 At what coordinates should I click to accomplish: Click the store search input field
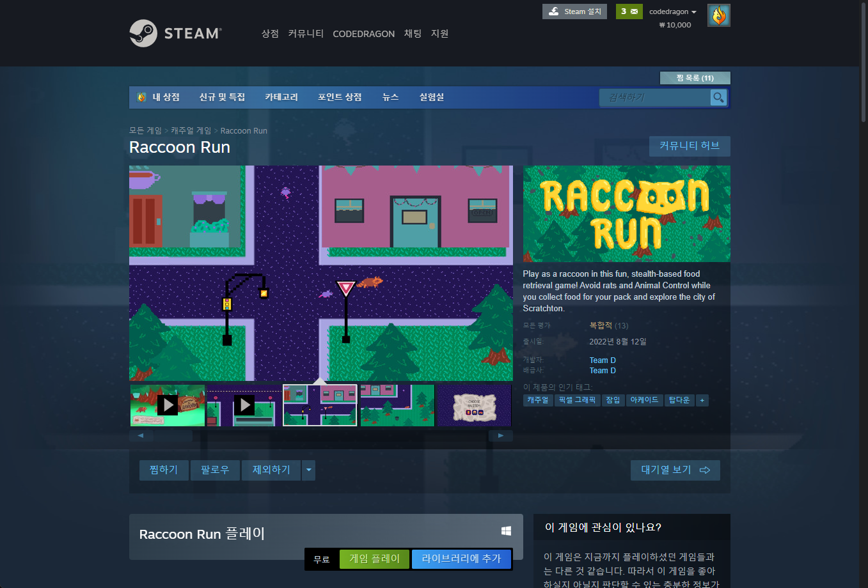point(654,97)
